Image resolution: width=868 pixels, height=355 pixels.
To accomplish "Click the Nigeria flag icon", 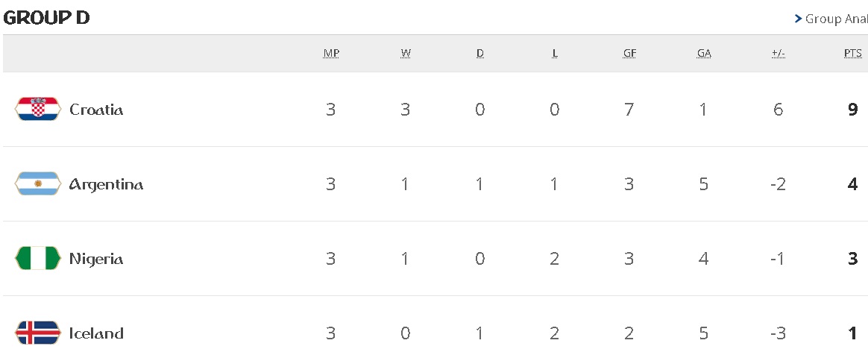I will click(37, 259).
